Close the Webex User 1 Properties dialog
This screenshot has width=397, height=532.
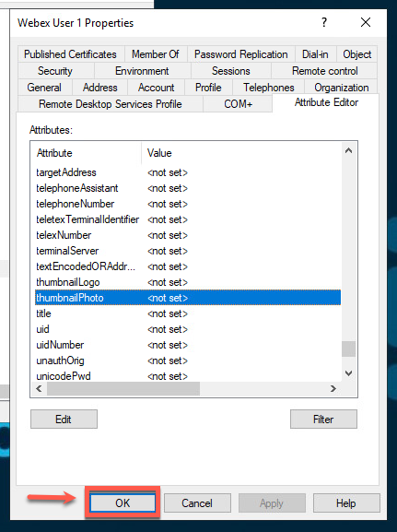coord(366,22)
